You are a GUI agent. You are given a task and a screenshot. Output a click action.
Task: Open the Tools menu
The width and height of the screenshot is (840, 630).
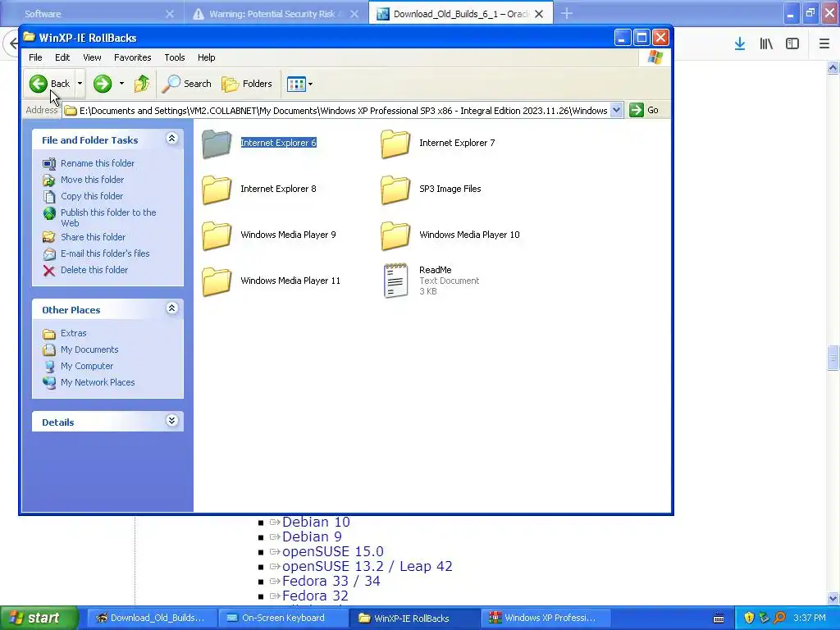tap(174, 57)
